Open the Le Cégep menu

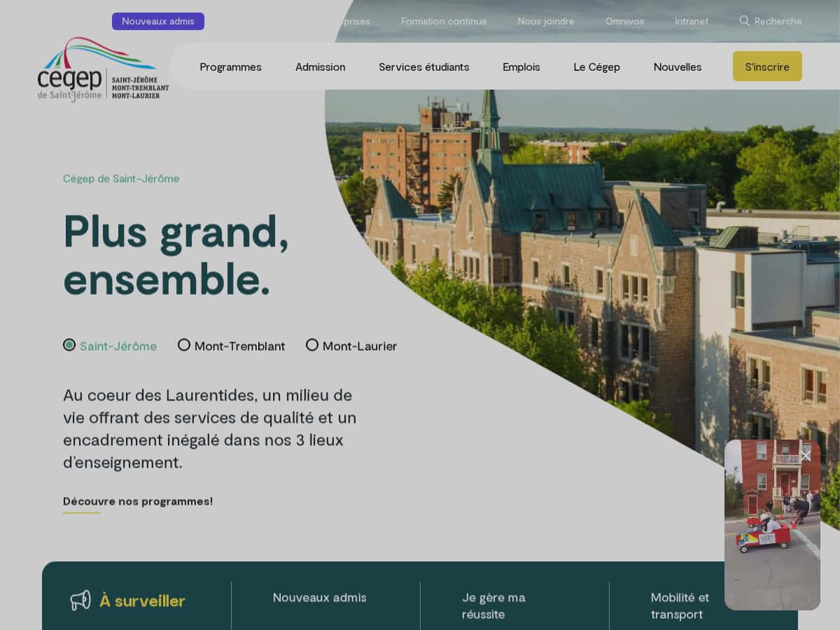pos(596,67)
